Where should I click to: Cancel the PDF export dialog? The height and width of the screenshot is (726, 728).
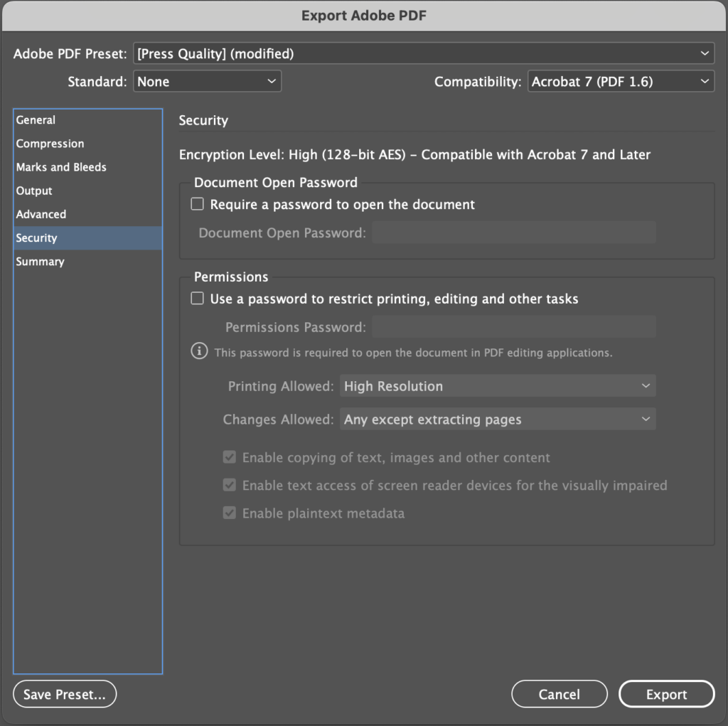559,693
